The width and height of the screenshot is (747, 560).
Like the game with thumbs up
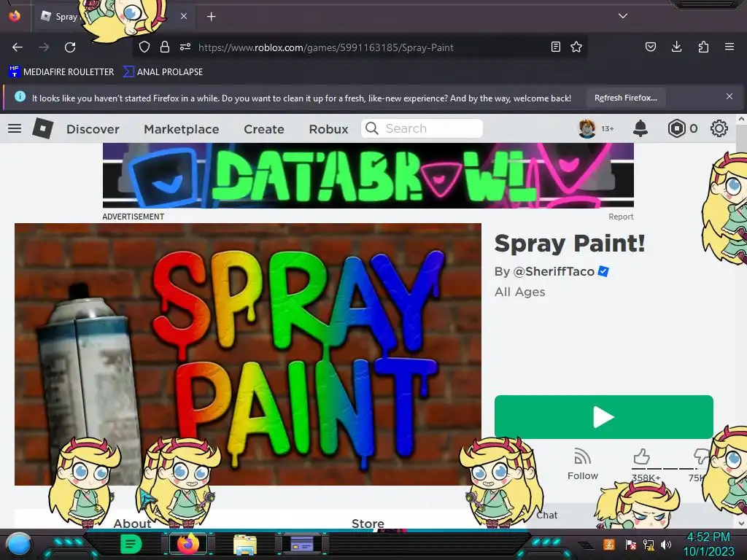[x=642, y=457]
